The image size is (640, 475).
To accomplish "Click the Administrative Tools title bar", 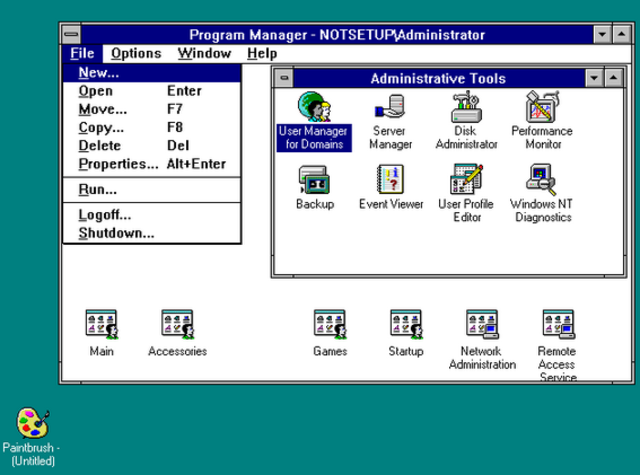I will pyautogui.click(x=439, y=78).
